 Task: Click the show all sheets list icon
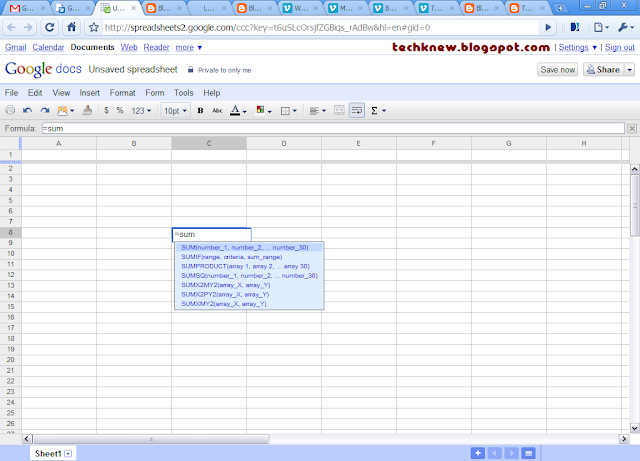[529, 453]
